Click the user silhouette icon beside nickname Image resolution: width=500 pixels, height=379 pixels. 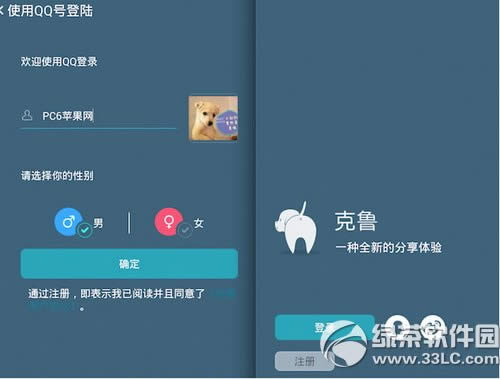point(27,115)
